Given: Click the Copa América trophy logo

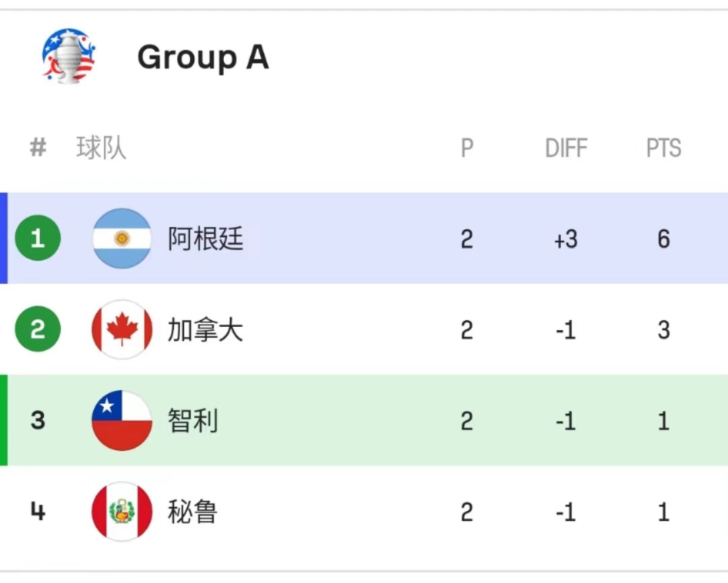Looking at the screenshot, I should 69,56.
